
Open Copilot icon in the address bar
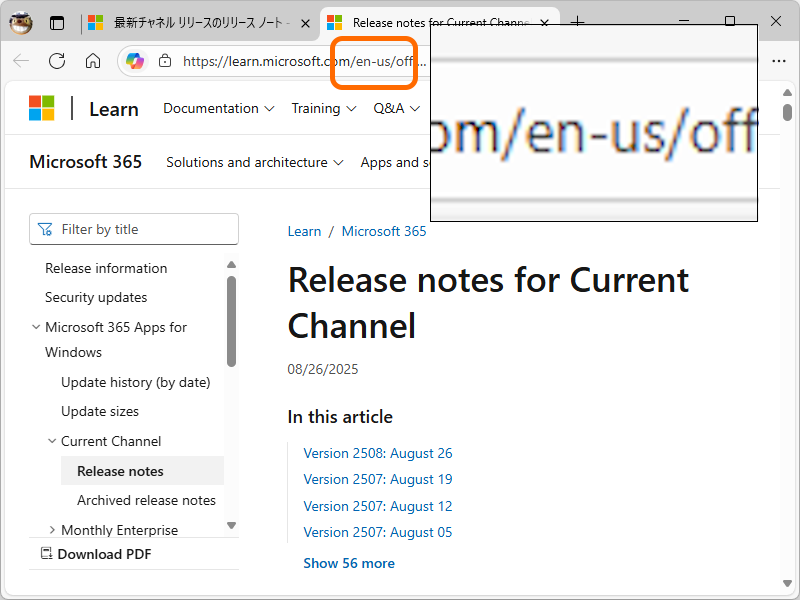pyautogui.click(x=135, y=61)
